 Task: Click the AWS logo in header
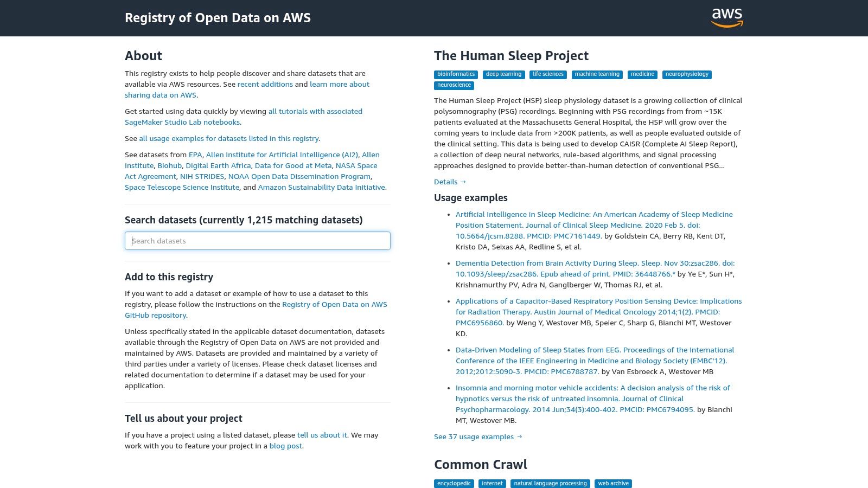pyautogui.click(x=727, y=18)
